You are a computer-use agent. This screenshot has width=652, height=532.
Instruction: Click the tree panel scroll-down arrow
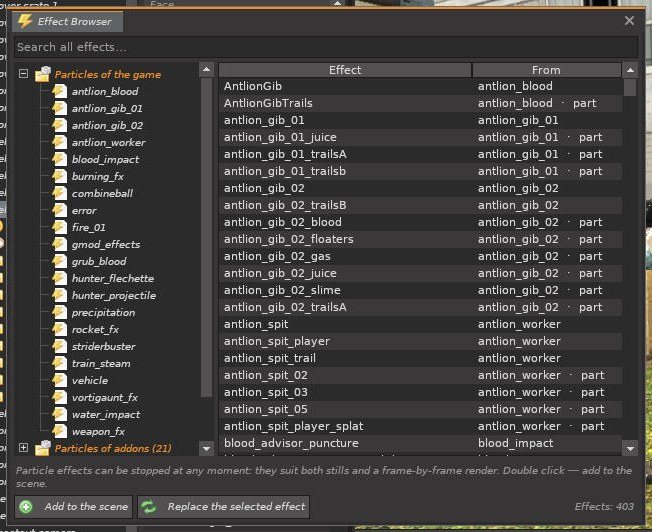pyautogui.click(x=206, y=448)
